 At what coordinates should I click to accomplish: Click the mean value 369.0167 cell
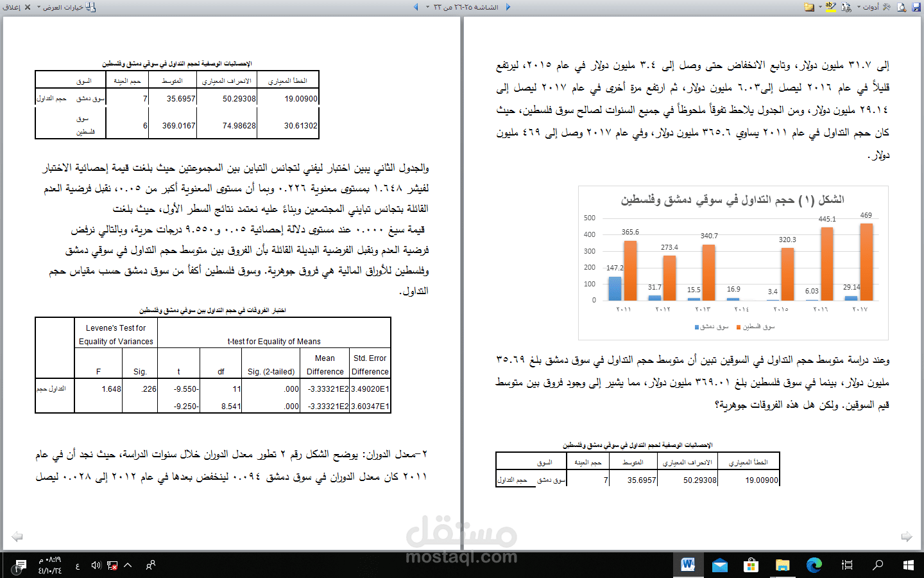click(179, 126)
